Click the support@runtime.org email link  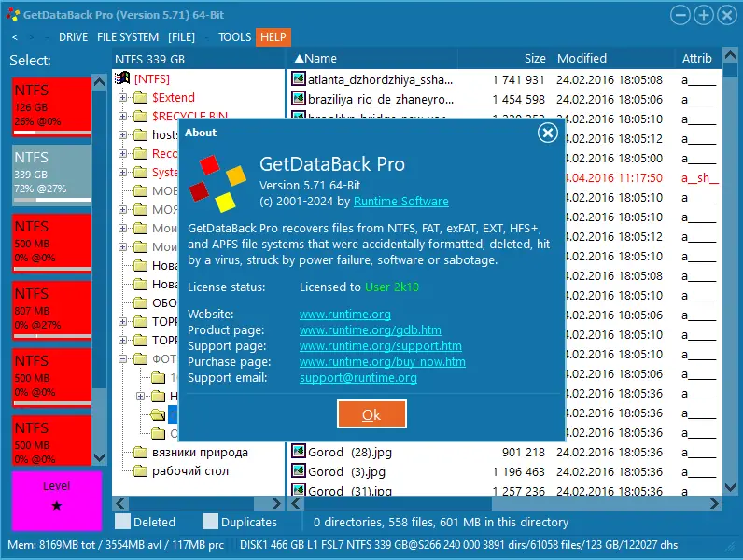pyautogui.click(x=358, y=378)
